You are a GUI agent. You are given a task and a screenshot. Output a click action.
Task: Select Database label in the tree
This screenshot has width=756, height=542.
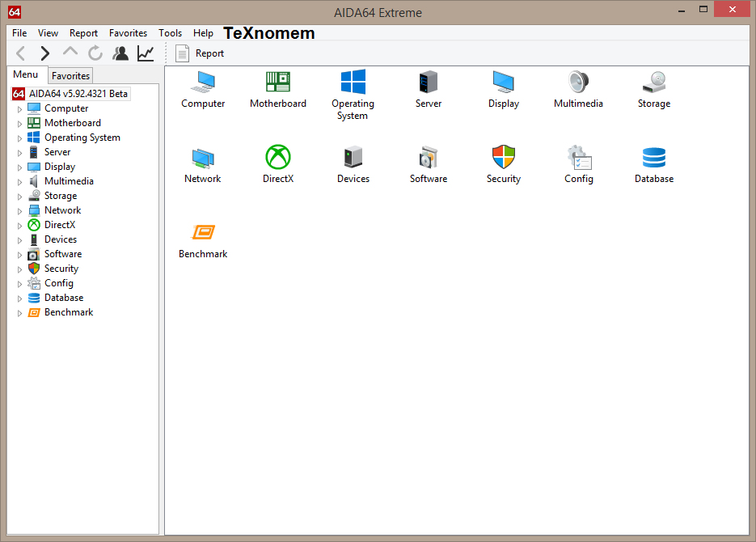pyautogui.click(x=64, y=298)
